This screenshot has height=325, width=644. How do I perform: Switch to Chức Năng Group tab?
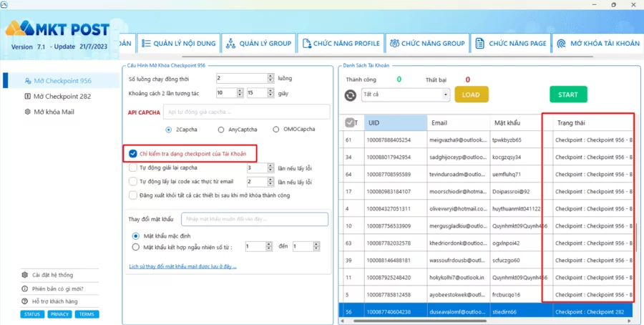427,43
